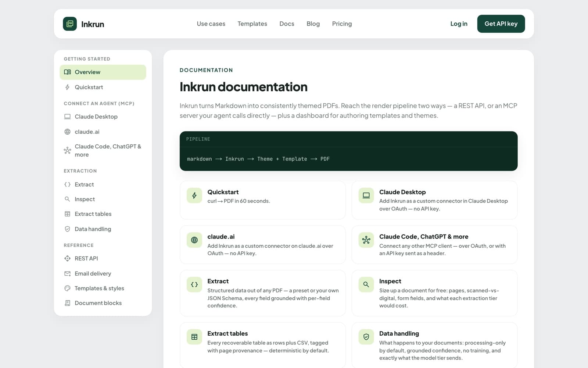This screenshot has width=588, height=368.
Task: Open the 'Claude Code, ChatGPT & more' card title
Action: click(424, 237)
